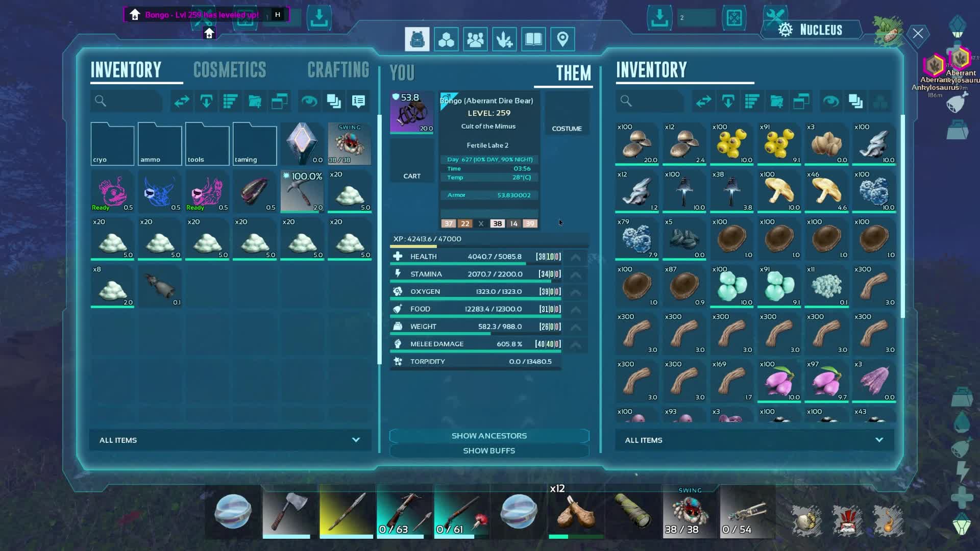This screenshot has width=980, height=551.
Task: Open the taming folder
Action: pyautogui.click(x=255, y=144)
